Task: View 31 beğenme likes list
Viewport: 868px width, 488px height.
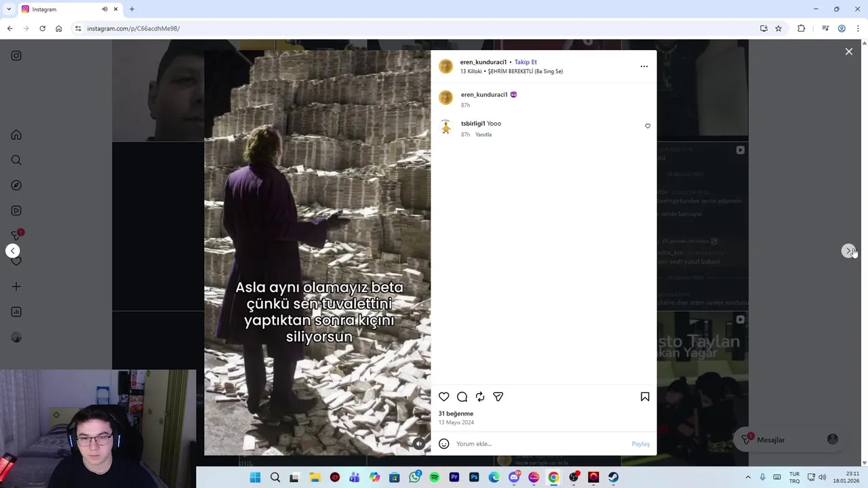Action: tap(456, 413)
